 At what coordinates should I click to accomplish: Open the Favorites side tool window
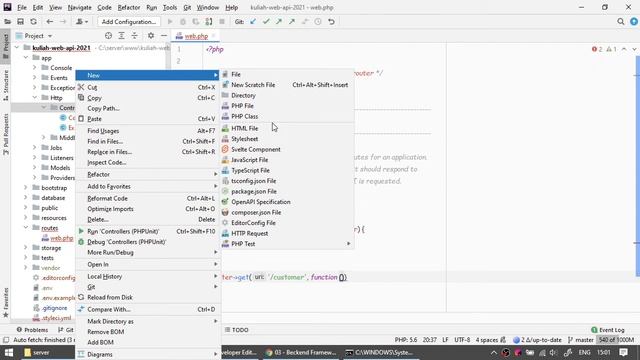(x=6, y=302)
